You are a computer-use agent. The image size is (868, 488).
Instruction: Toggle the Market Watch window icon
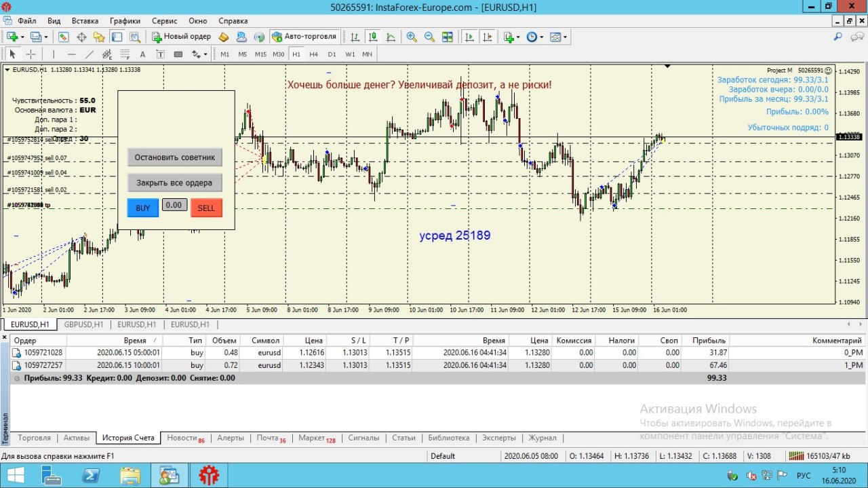point(64,37)
